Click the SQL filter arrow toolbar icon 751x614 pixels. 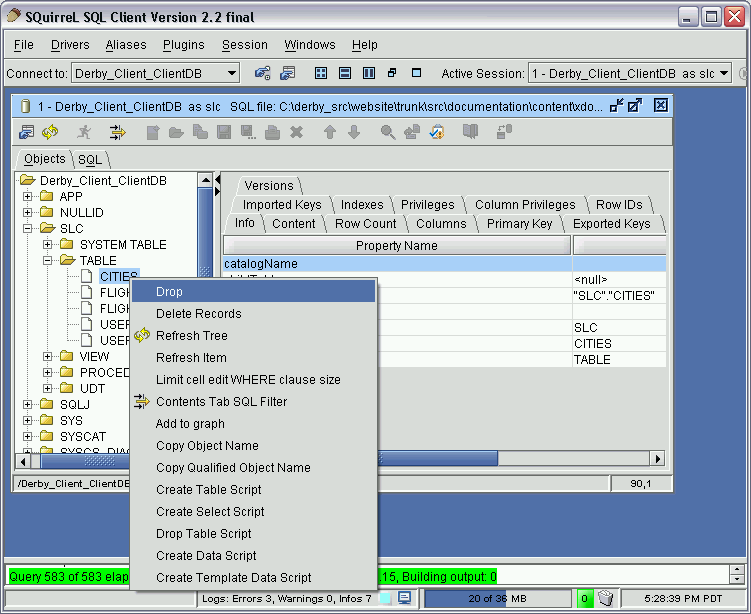pos(117,132)
